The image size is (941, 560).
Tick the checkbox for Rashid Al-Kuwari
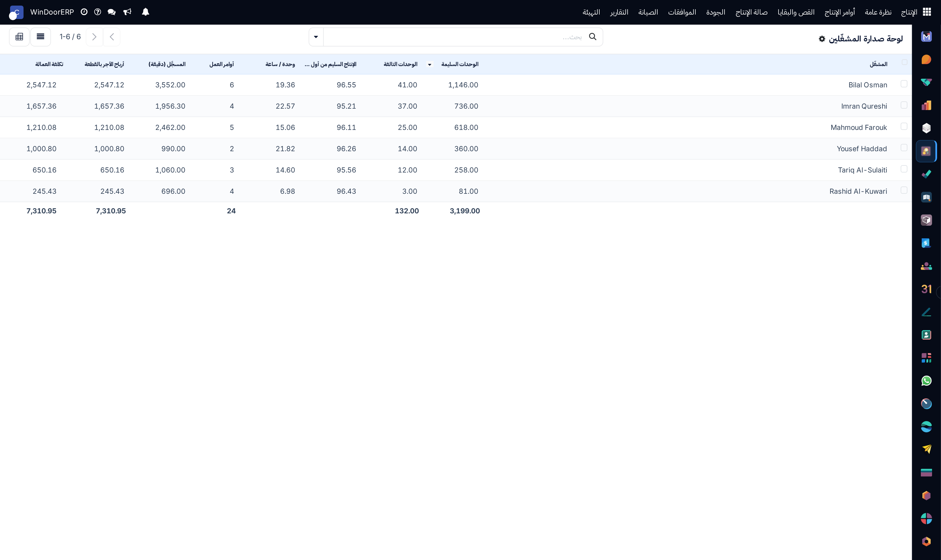coord(904,190)
